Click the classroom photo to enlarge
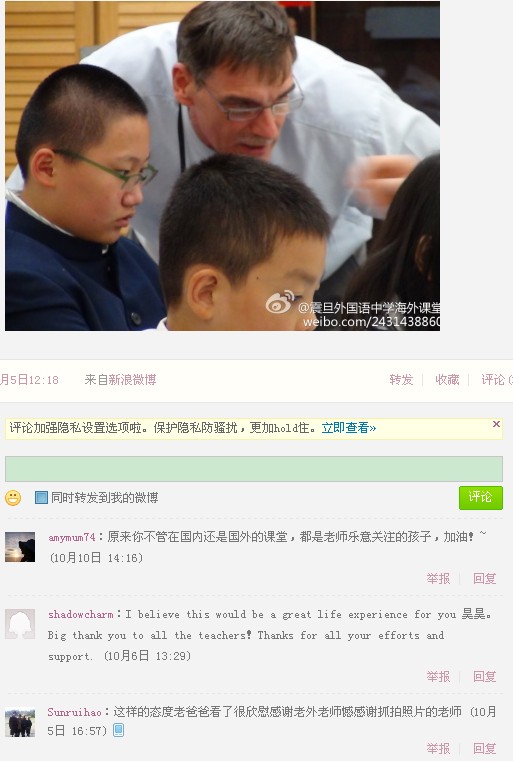 [222, 165]
